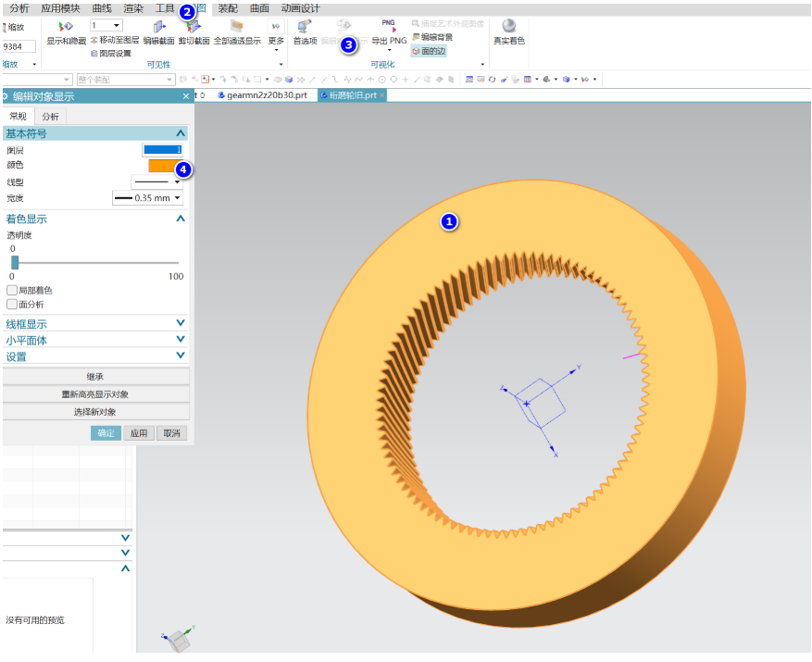Click the 导出 PNG export icon
The height and width of the screenshot is (662, 812).
(x=388, y=26)
